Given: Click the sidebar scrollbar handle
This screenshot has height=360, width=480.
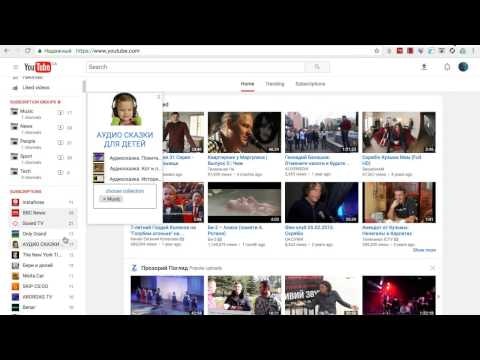Looking at the screenshot, I should [84, 87].
